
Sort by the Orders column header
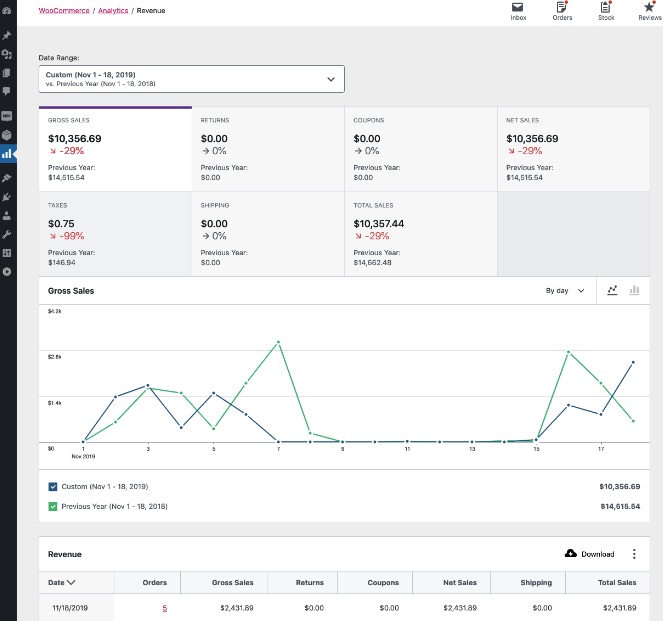point(155,583)
